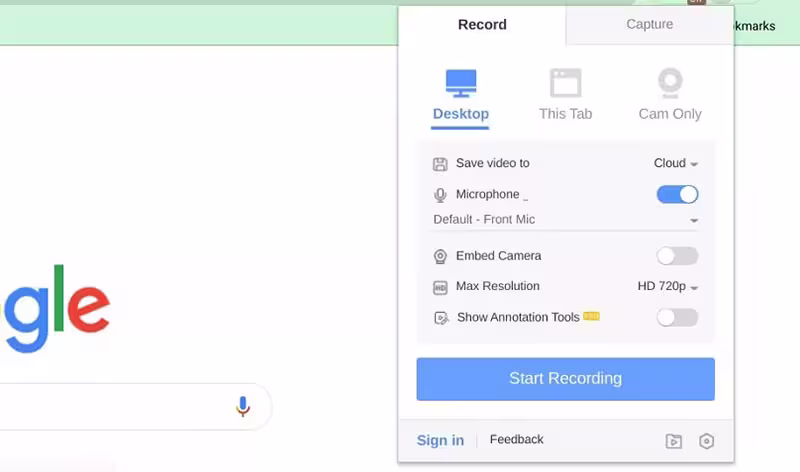Viewport: 800px width, 472px height.
Task: Click the Start Recording button
Action: [565, 379]
